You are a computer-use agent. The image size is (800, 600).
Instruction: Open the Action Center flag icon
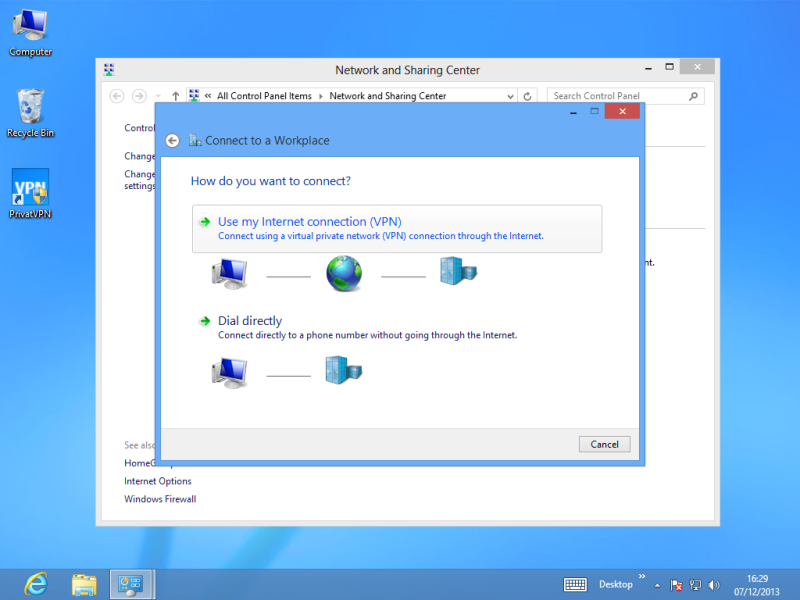(676, 585)
